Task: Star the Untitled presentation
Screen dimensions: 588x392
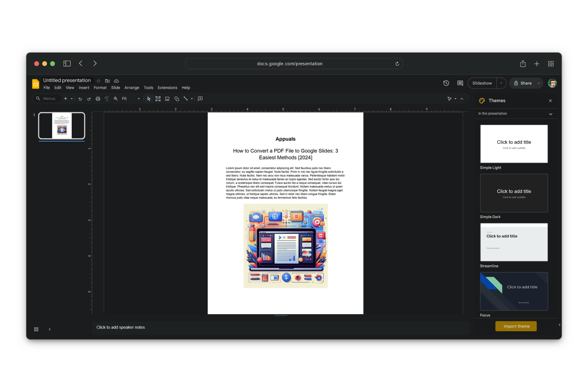Action: pos(99,81)
